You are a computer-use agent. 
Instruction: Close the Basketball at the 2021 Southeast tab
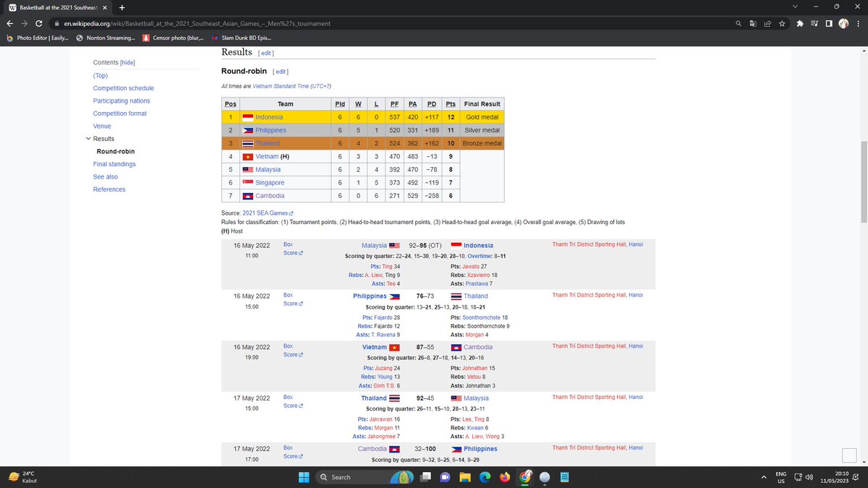[103, 7]
